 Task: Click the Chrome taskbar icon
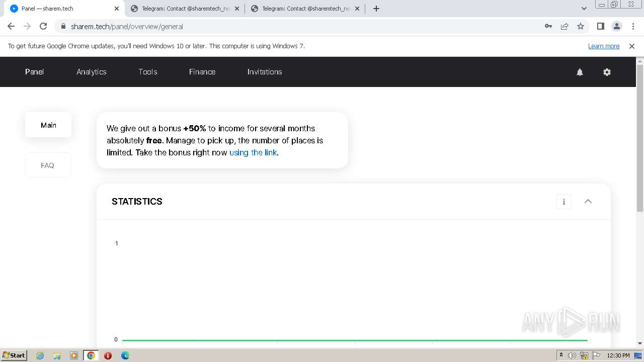tap(91, 355)
